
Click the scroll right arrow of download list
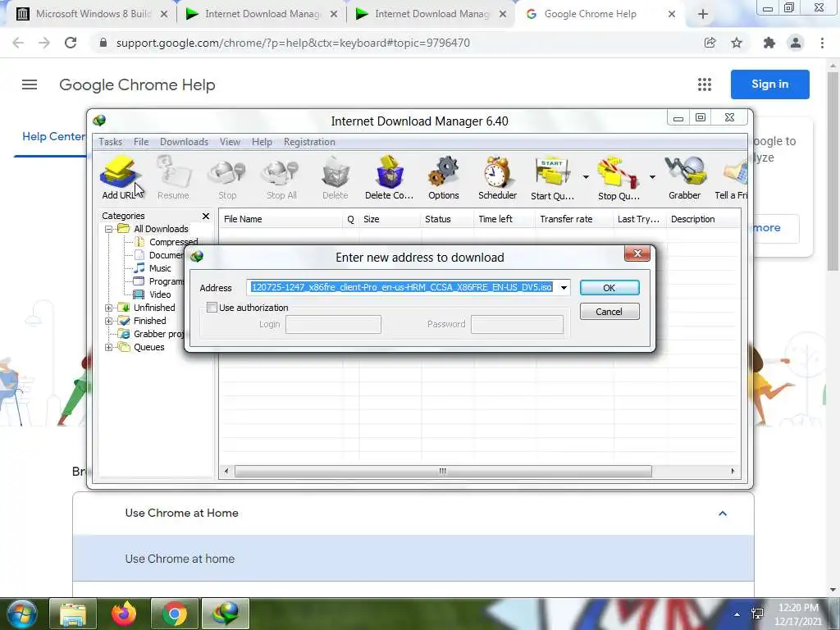click(733, 472)
